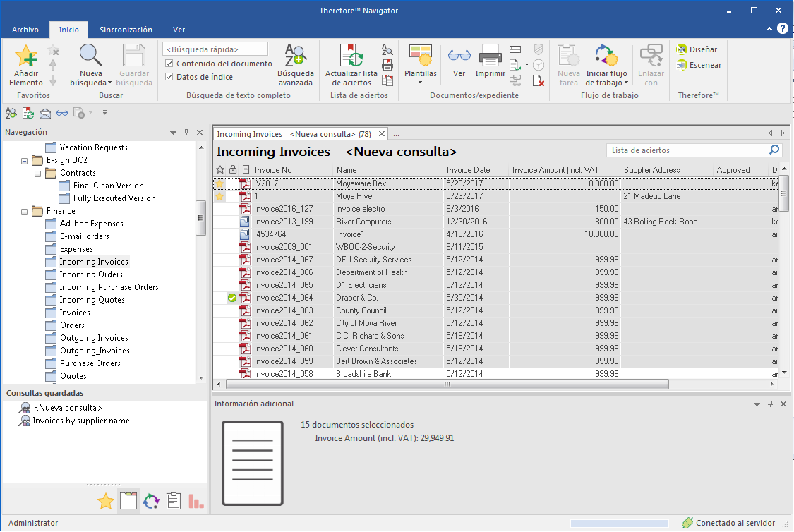
Task: Click the refresh hit list icon in quick access toolbar
Action: click(28, 113)
